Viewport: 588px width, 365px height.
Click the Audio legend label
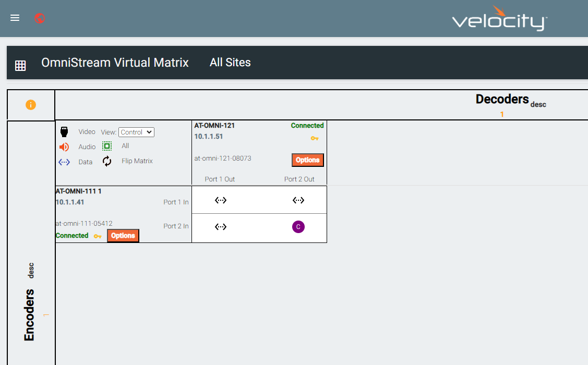point(87,147)
